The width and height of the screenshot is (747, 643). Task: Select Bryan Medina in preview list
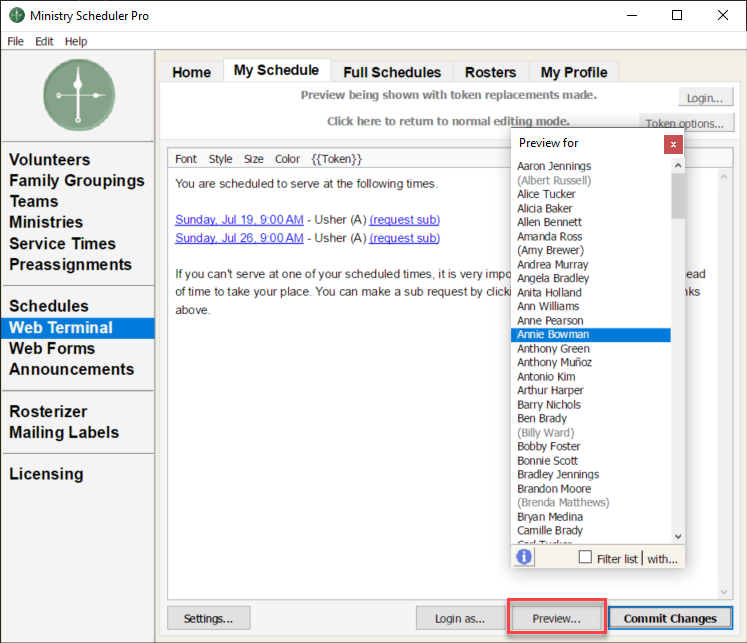coord(550,517)
